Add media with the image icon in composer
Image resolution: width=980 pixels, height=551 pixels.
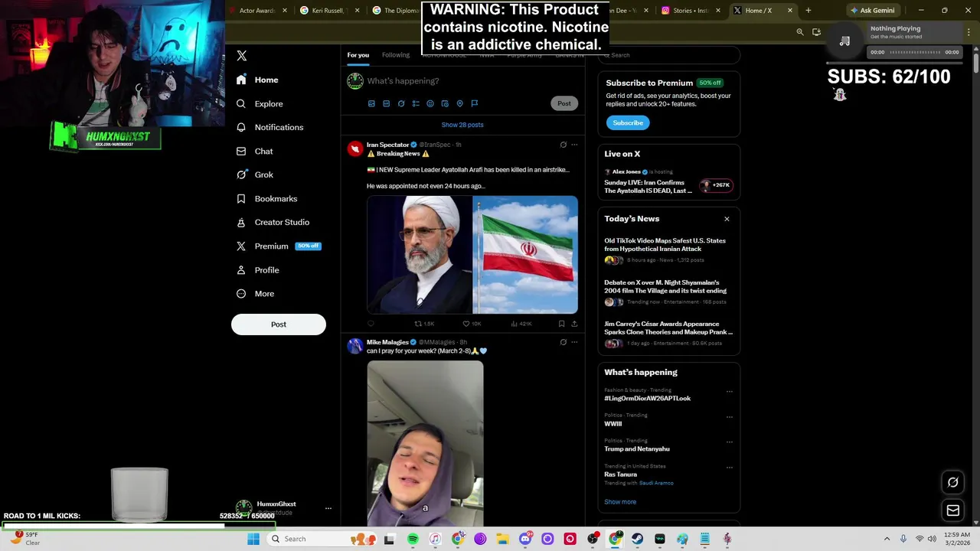371,103
